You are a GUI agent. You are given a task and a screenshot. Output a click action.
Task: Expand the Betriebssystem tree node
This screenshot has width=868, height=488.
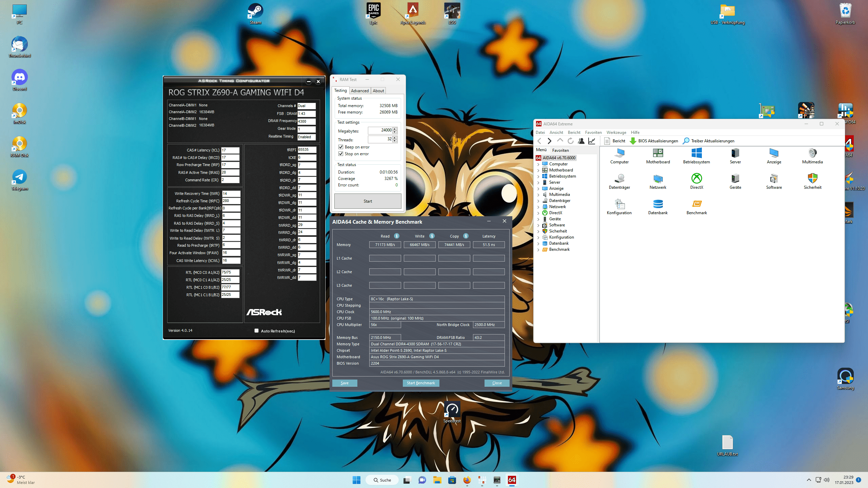point(538,177)
